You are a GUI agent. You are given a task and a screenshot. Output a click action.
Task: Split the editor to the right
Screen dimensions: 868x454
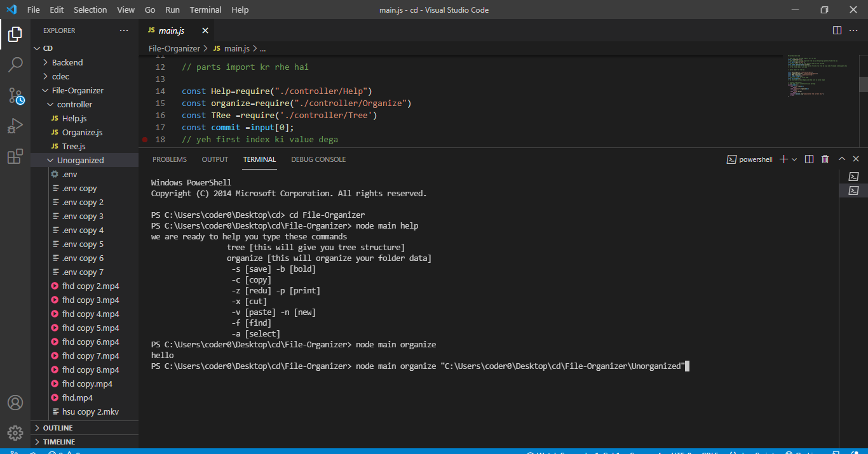click(x=837, y=30)
